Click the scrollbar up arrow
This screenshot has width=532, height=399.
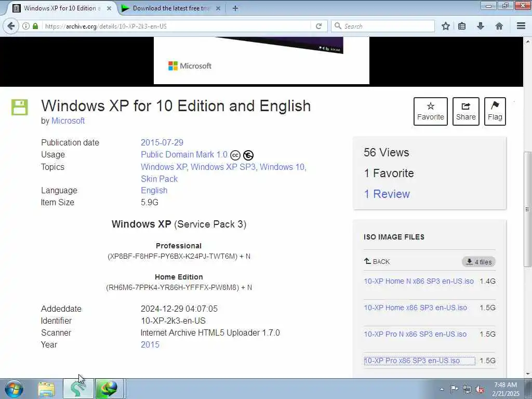click(527, 41)
